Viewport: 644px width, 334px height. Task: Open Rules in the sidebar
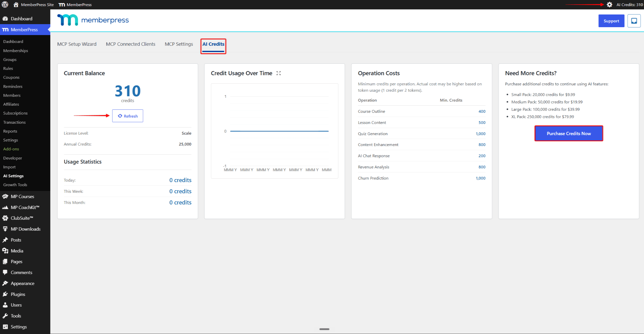[8, 68]
